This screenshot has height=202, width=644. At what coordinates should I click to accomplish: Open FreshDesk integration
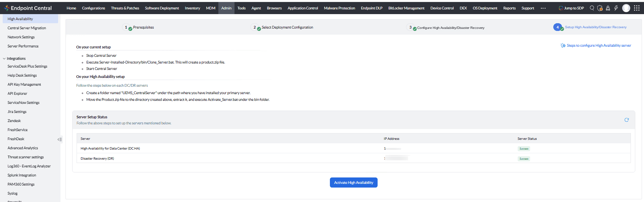tap(16, 139)
